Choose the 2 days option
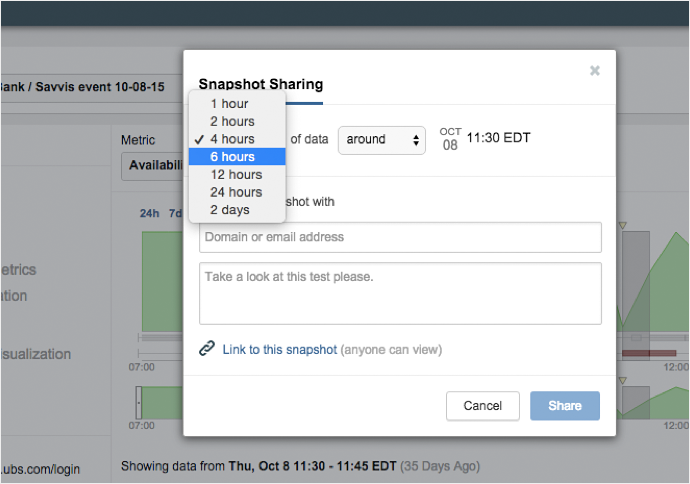 pos(230,210)
